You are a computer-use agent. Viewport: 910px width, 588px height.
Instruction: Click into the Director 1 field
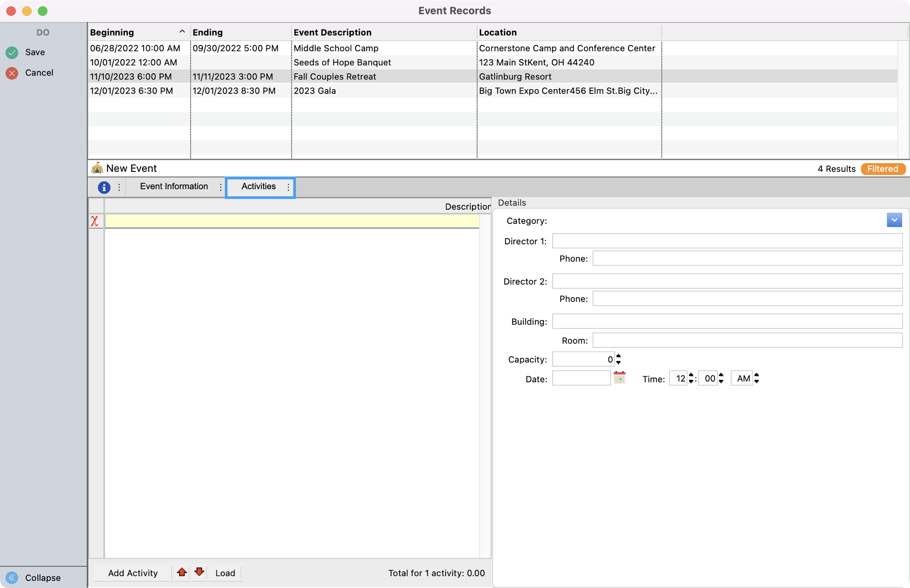[x=727, y=241]
